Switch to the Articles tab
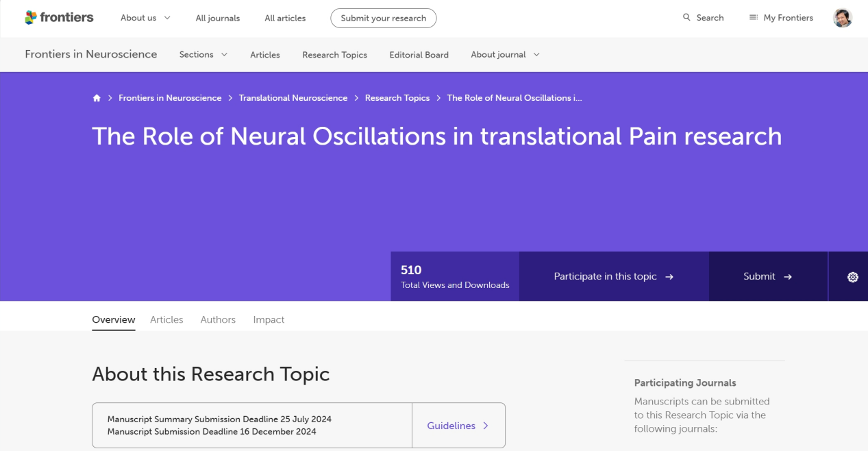The width and height of the screenshot is (868, 451). click(x=166, y=319)
